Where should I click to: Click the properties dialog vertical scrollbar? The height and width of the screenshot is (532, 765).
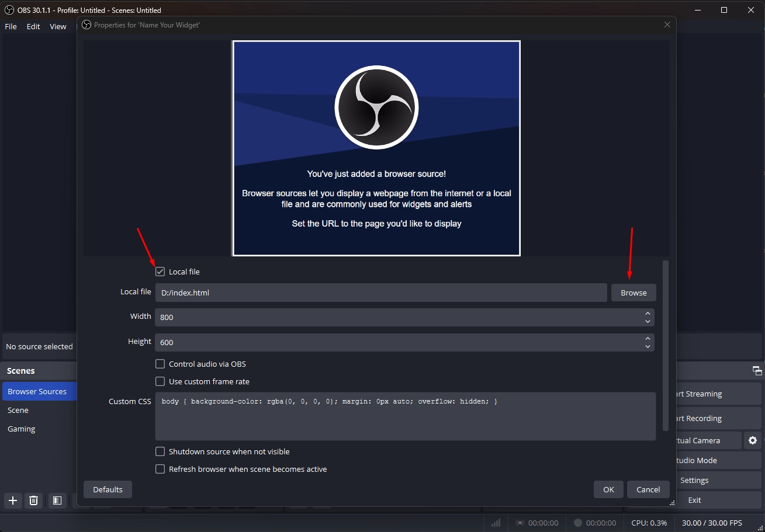click(x=666, y=345)
